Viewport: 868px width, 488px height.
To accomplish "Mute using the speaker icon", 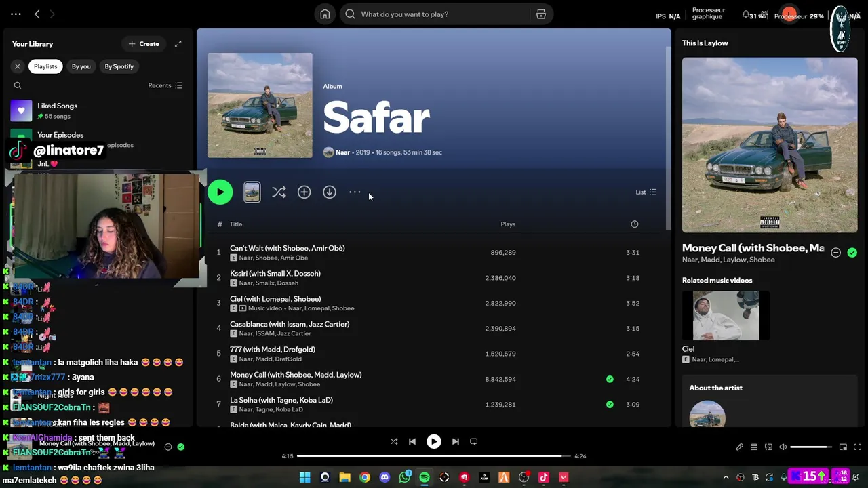I will tap(783, 447).
